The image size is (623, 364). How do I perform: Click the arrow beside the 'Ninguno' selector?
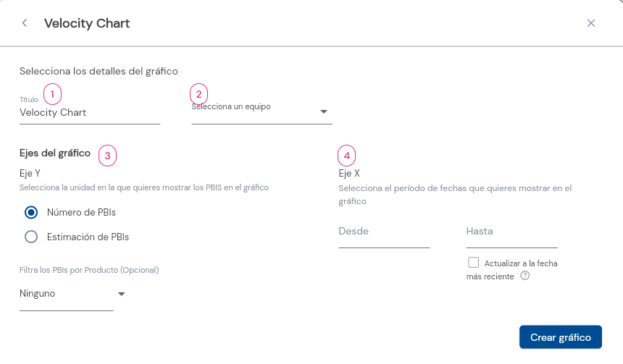tap(122, 294)
